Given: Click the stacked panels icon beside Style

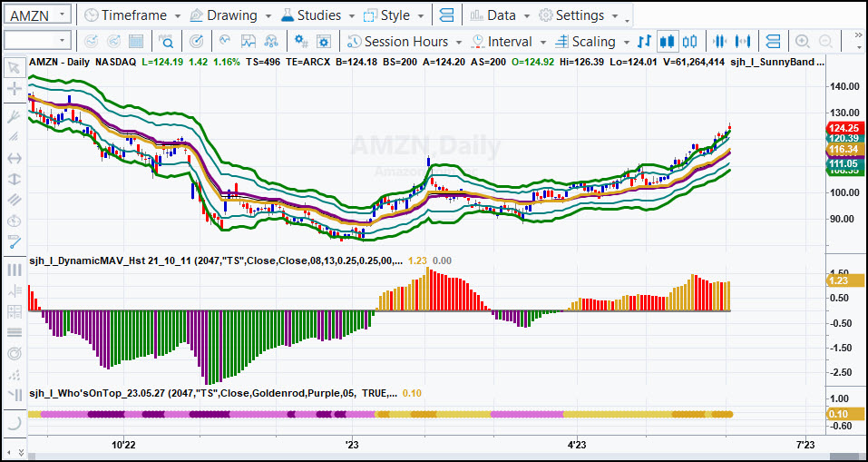Looking at the screenshot, I should click(446, 15).
